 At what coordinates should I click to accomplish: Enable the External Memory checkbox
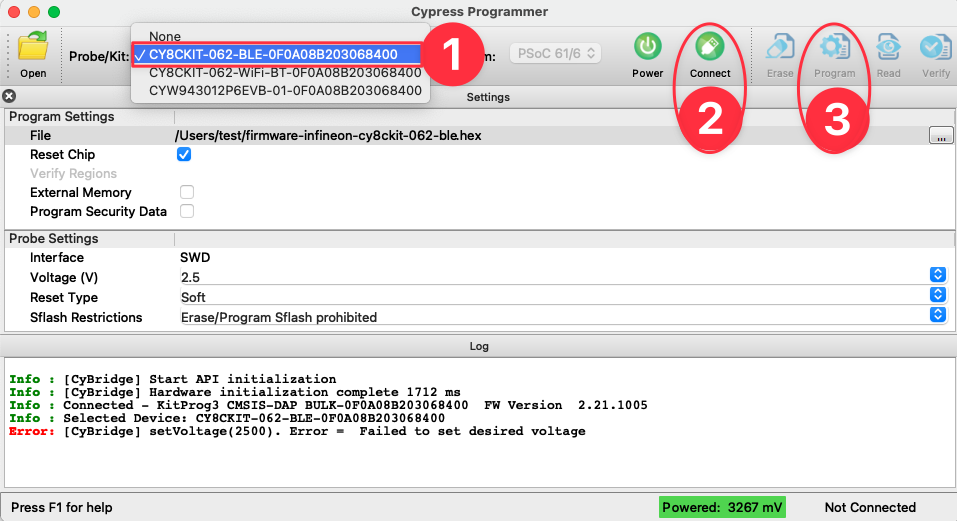click(x=187, y=192)
